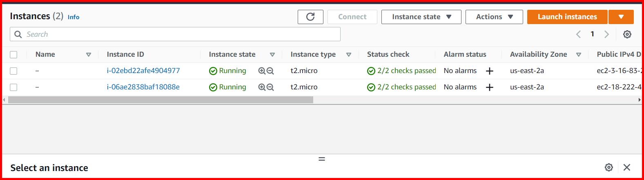Sort by Availability Zone column arrow
This screenshot has width=644, height=180.
(579, 55)
